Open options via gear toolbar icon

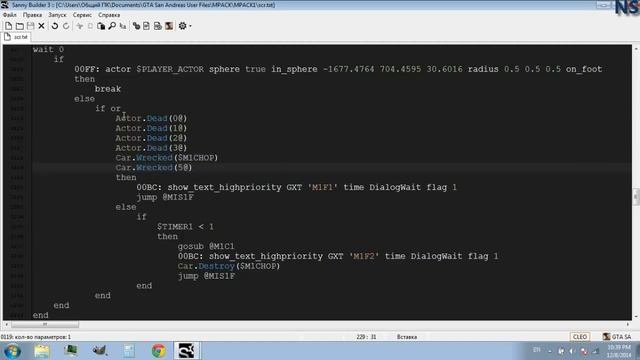[182, 26]
